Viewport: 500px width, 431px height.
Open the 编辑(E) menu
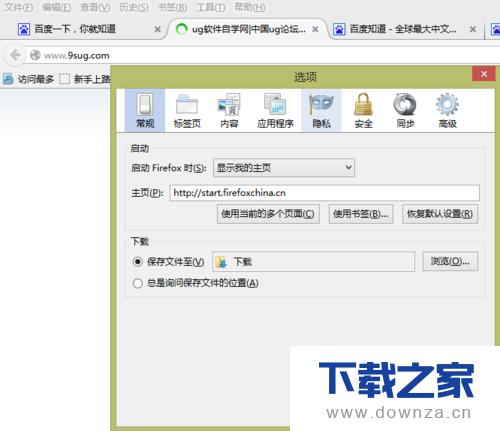pyautogui.click(x=57, y=7)
